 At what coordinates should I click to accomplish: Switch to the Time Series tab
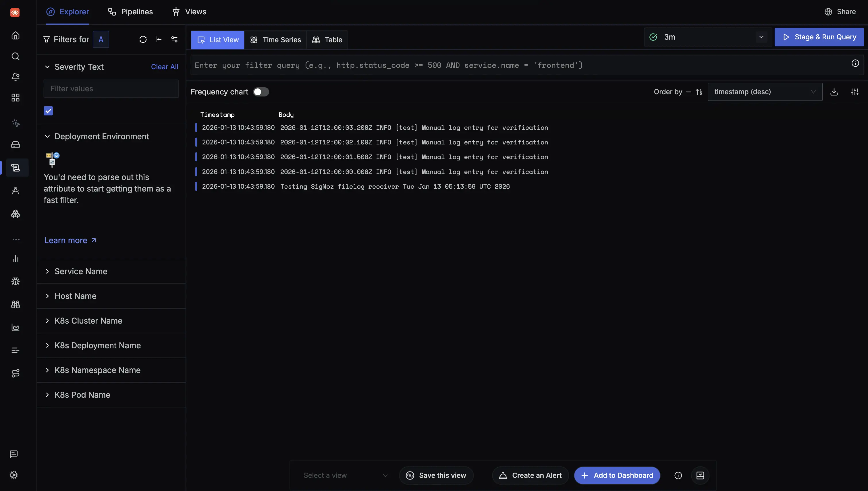[x=275, y=40]
